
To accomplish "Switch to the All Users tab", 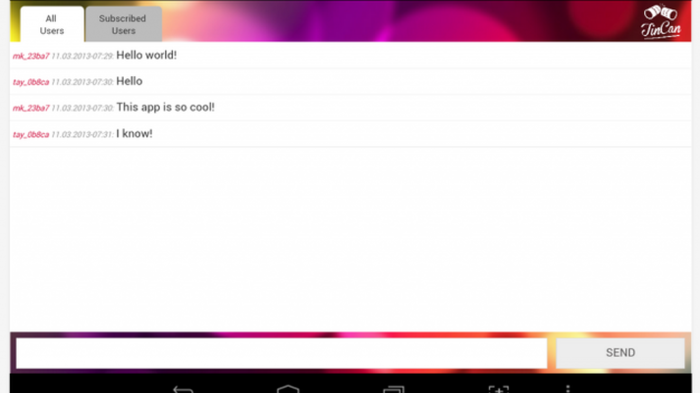I will point(52,25).
